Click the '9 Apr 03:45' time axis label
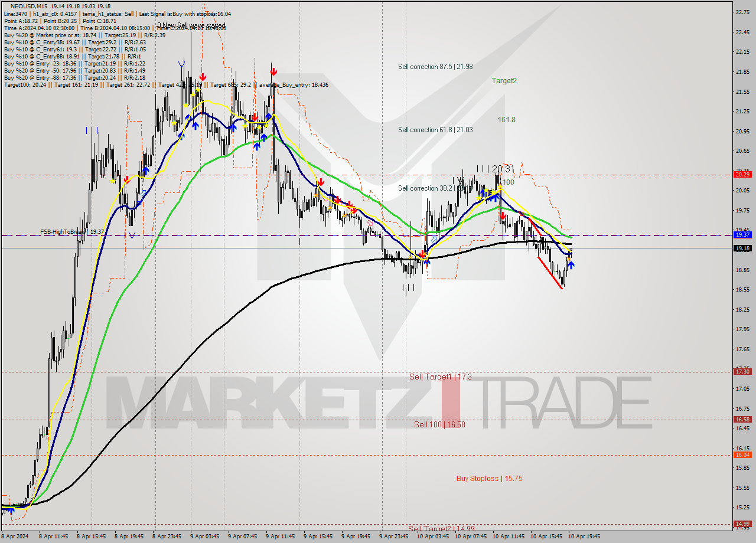Viewport: 756px width, 543px height. coord(206,537)
